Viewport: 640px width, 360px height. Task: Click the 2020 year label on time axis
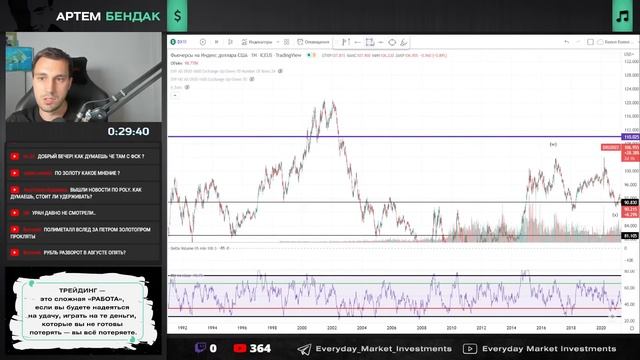tap(601, 328)
